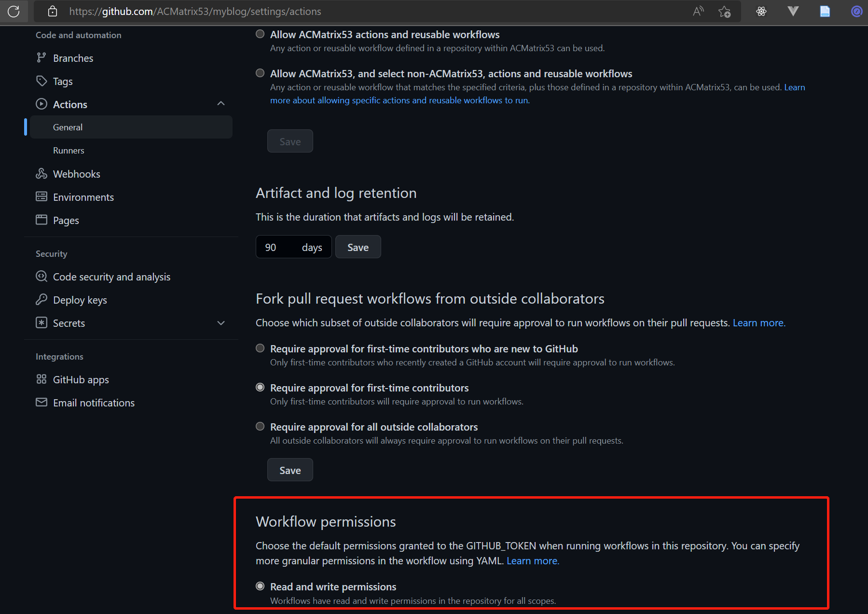Open the Vue DevTools extension icon
868x614 pixels.
(793, 11)
